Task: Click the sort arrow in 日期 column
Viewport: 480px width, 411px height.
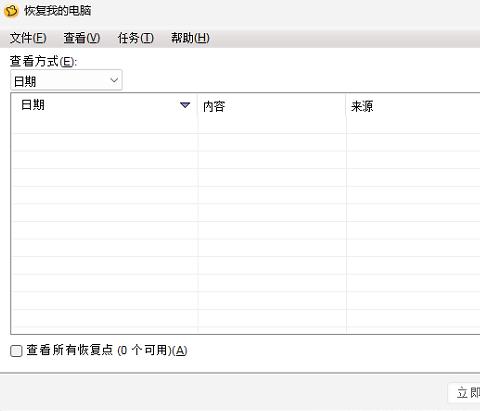Action: click(x=185, y=105)
